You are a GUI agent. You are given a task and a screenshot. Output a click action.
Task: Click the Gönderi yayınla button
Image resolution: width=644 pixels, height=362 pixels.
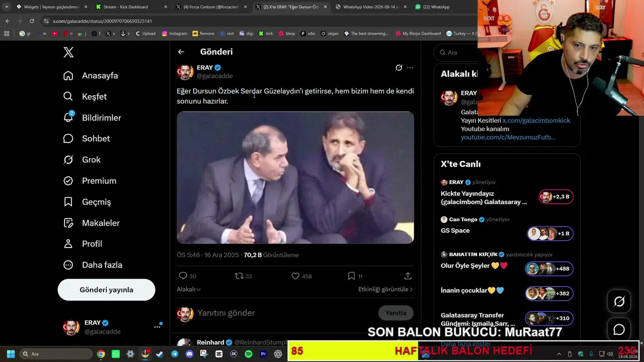(106, 290)
